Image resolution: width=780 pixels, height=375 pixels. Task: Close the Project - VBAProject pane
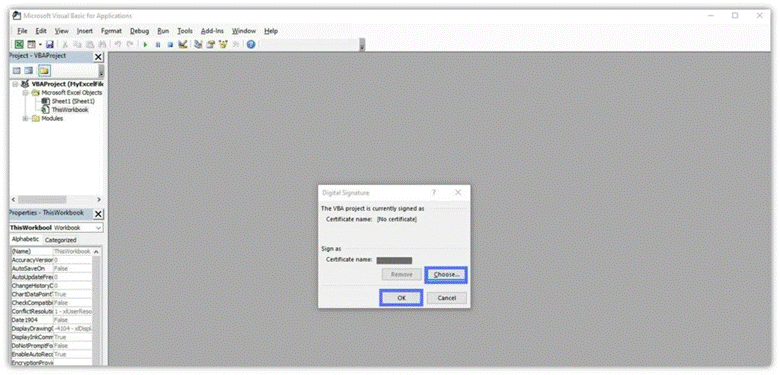tap(98, 57)
